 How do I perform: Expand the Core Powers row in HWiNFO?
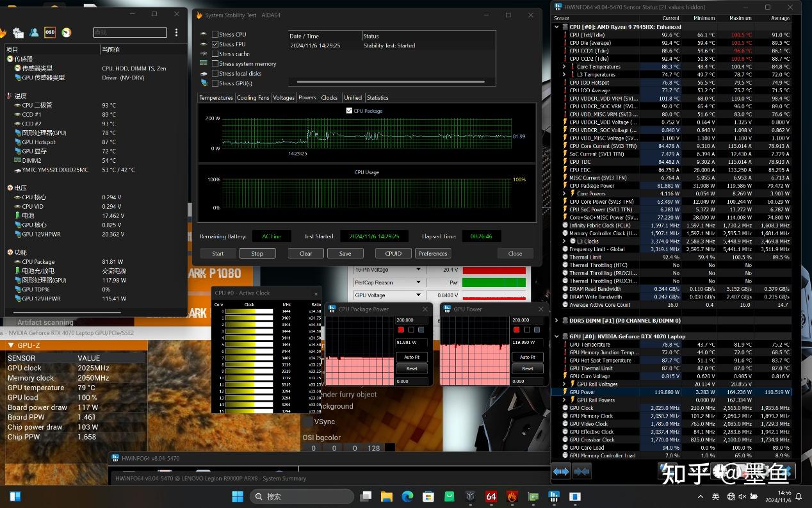(x=564, y=193)
